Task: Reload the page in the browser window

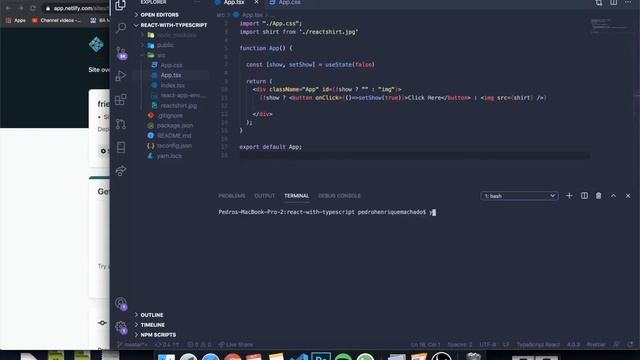Action: [x=33, y=8]
